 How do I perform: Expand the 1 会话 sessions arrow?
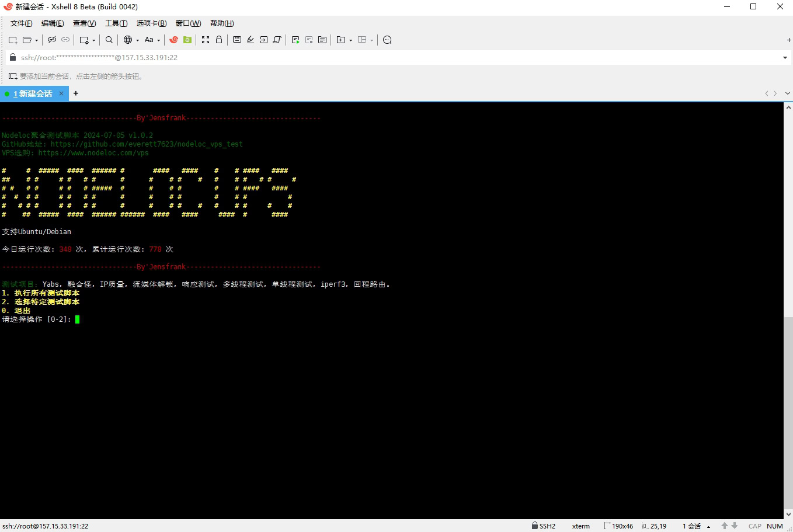(x=708, y=527)
